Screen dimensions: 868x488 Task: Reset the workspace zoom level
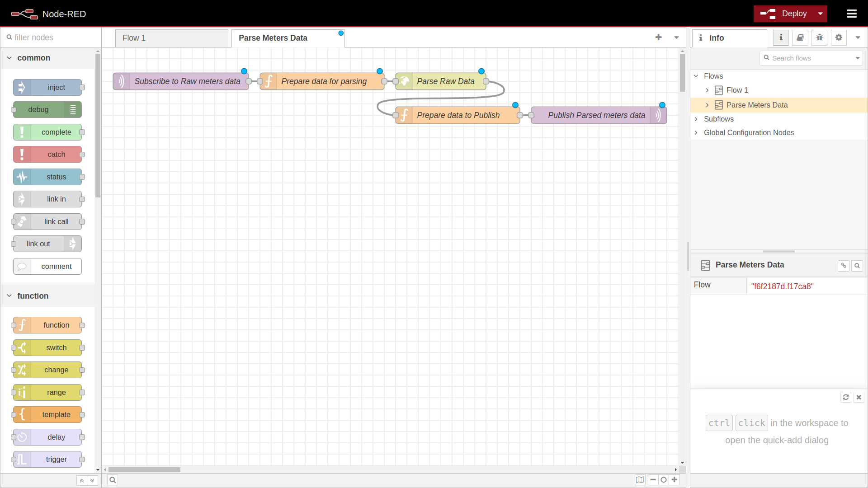pyautogui.click(x=664, y=480)
